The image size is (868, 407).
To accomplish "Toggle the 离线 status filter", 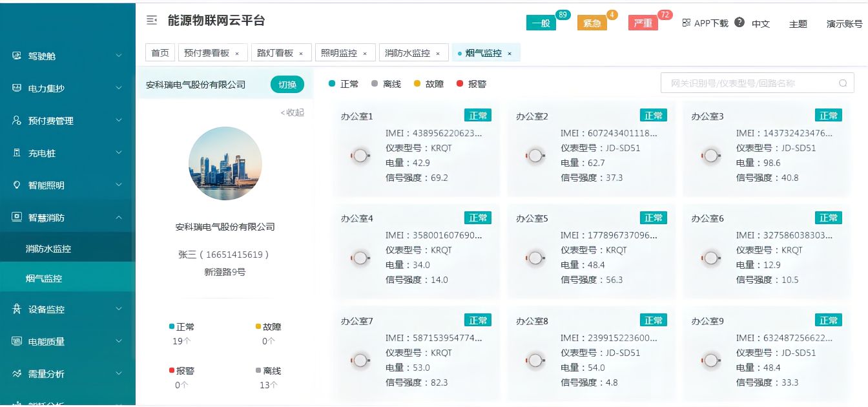I will click(386, 84).
